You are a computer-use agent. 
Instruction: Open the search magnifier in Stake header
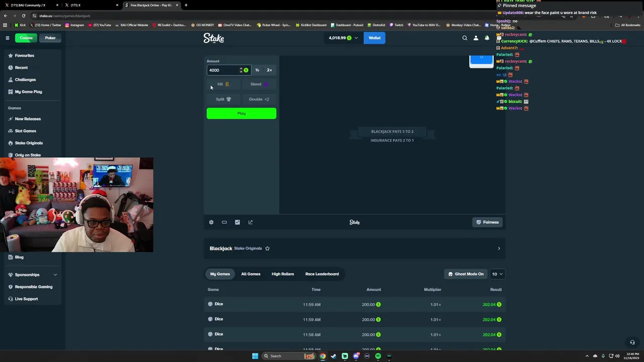[465, 38]
